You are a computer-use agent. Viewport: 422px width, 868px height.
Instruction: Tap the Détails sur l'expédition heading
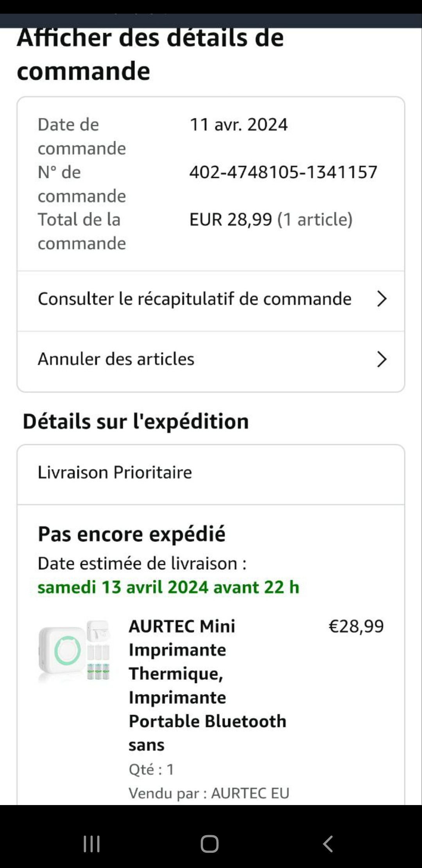136,421
